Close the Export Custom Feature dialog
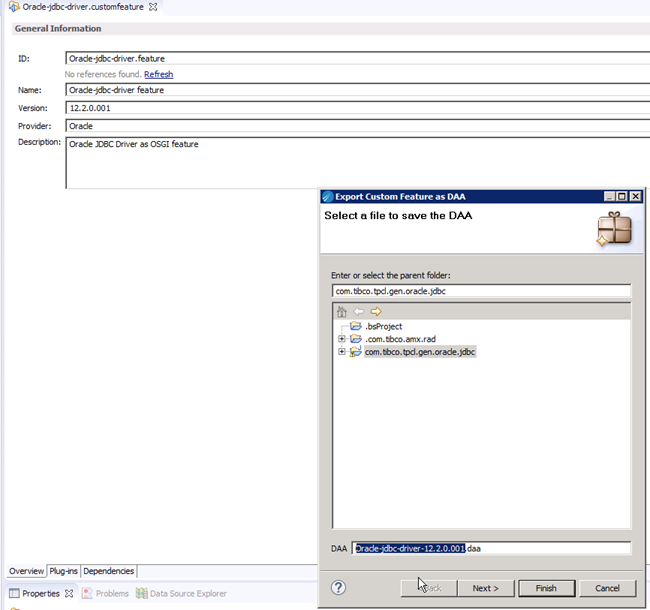This screenshot has width=650, height=610. coord(635,196)
